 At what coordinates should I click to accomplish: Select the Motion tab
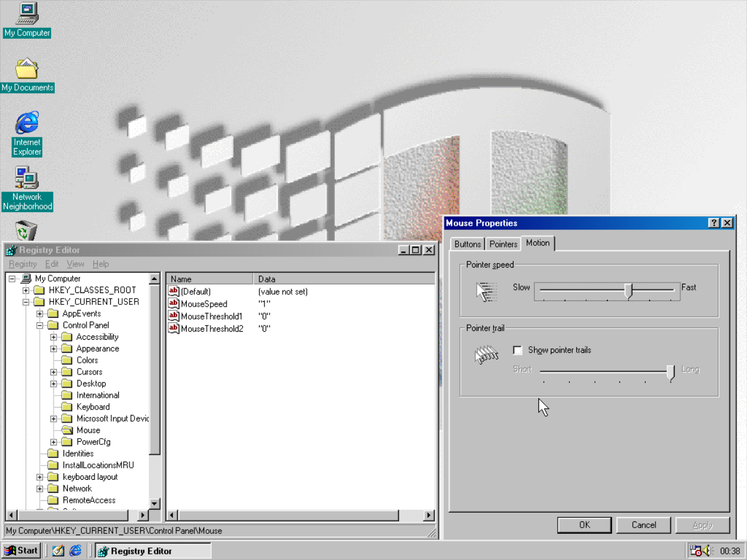point(538,243)
